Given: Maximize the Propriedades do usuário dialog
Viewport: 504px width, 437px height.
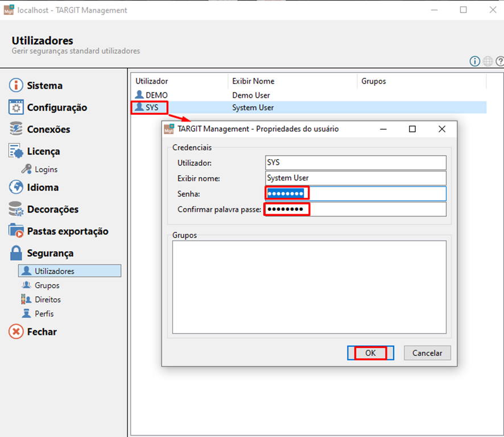Looking at the screenshot, I should click(x=412, y=129).
